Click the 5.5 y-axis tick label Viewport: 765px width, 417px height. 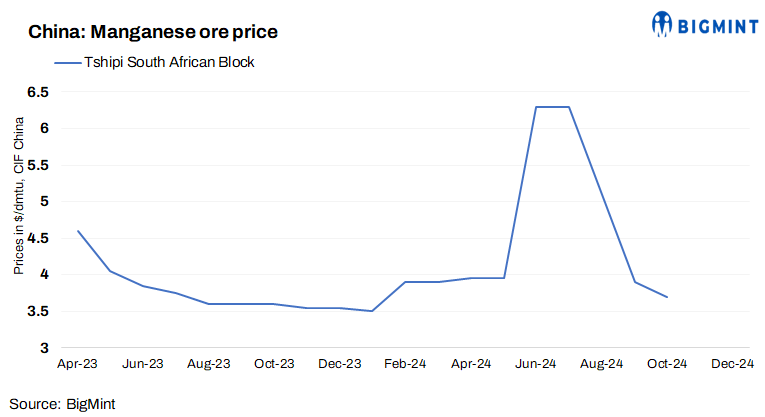point(38,165)
